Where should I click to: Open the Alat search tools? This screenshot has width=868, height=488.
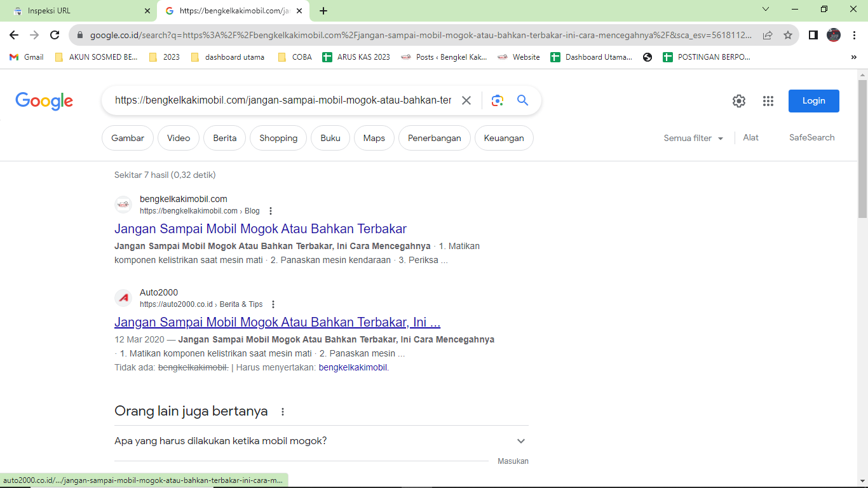point(751,137)
